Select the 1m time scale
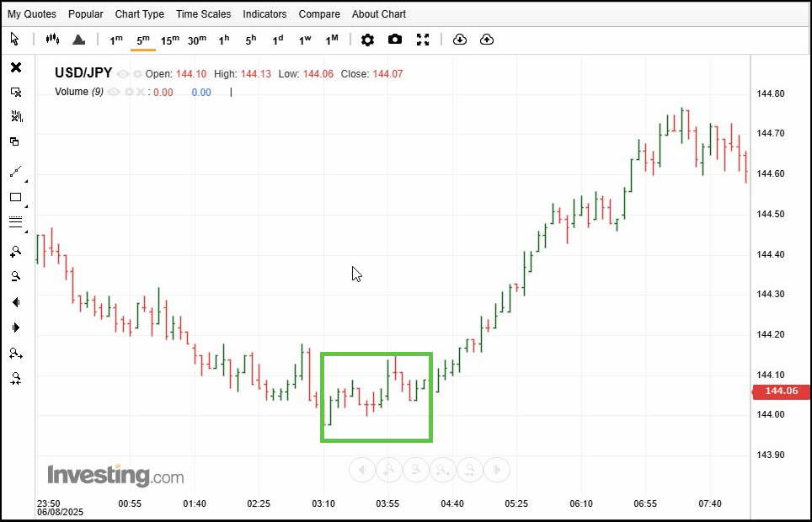 [x=116, y=40]
